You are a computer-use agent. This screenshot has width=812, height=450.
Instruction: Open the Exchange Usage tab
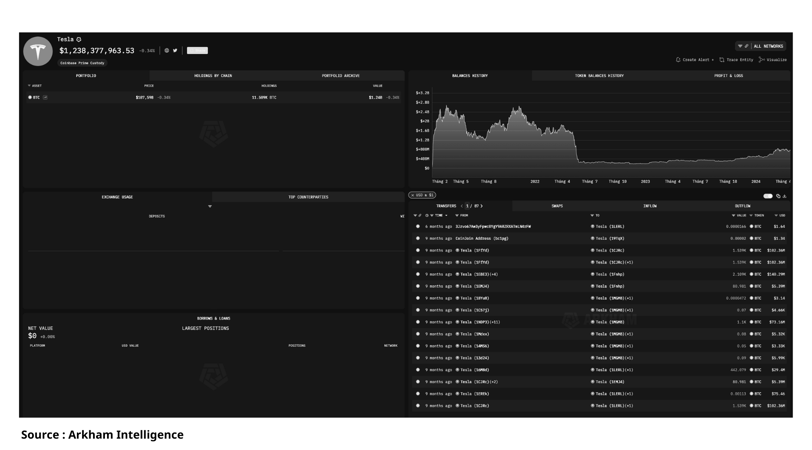coord(117,197)
